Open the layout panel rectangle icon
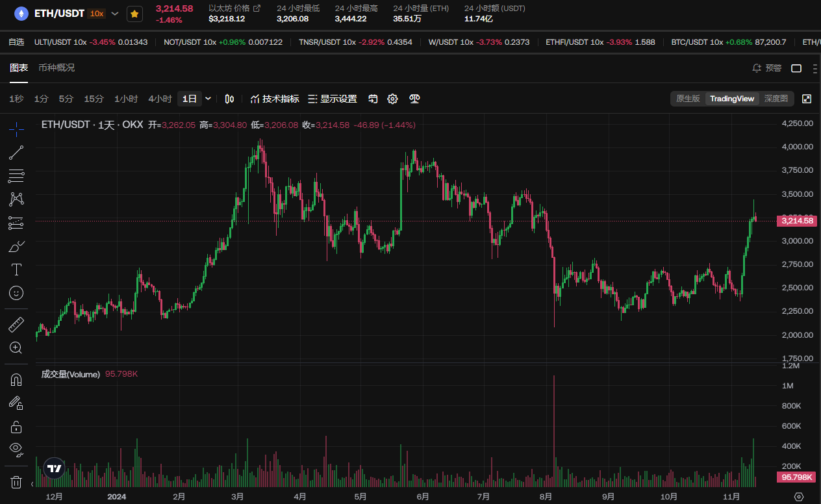821x504 pixels. coord(796,68)
